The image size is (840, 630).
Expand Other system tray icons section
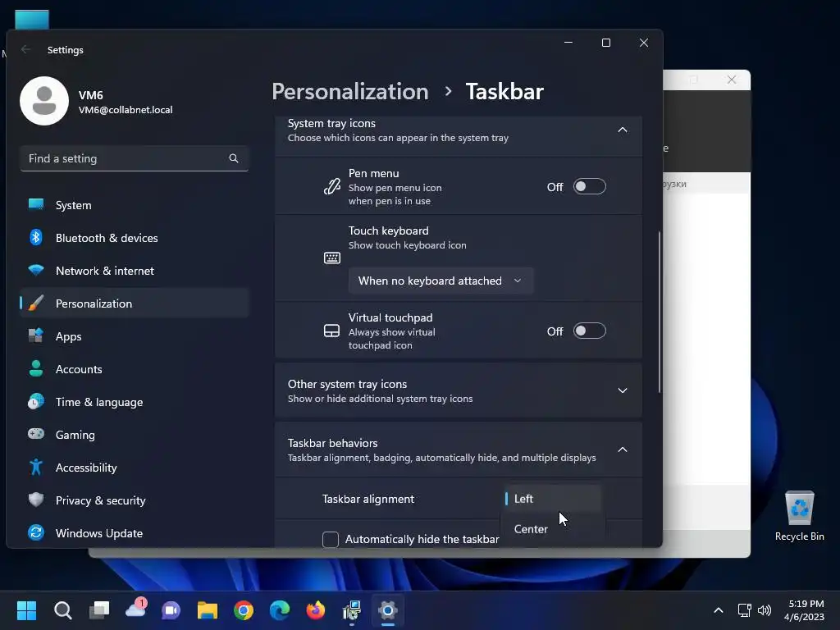[x=623, y=390]
